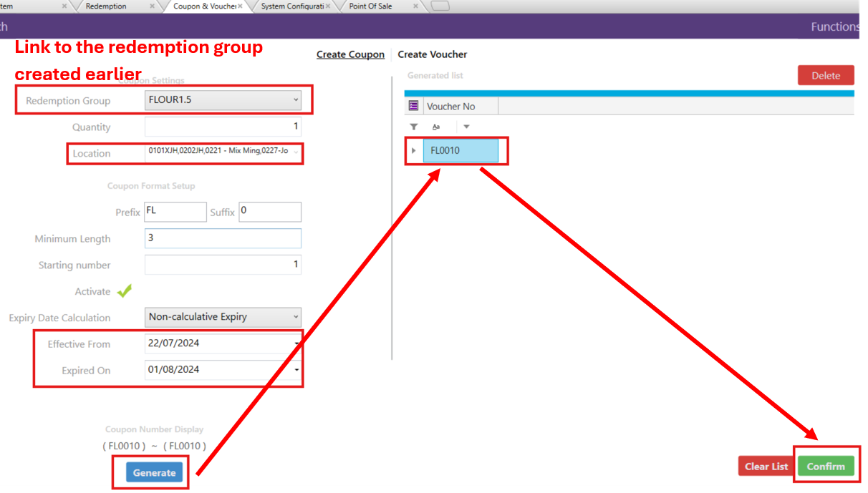868x493 pixels.
Task: Click the filter funnel icon under Voucher No
Action: (413, 127)
